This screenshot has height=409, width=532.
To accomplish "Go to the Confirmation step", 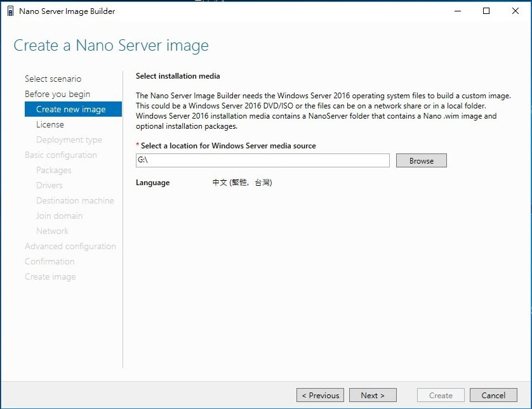I will coord(50,262).
